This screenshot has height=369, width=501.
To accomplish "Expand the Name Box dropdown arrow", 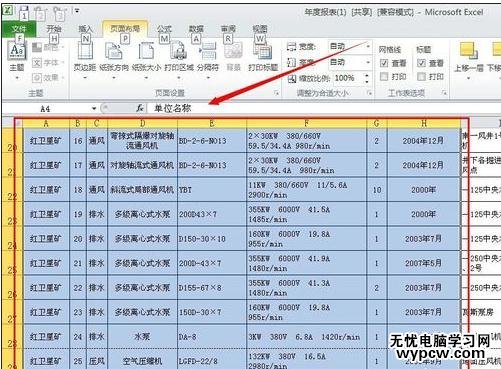I will point(94,108).
